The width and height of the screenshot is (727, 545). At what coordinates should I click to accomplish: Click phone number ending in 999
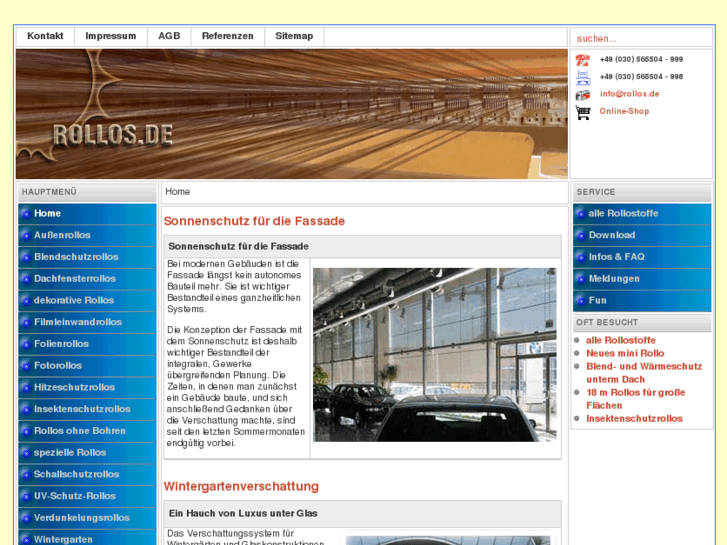[x=641, y=59]
